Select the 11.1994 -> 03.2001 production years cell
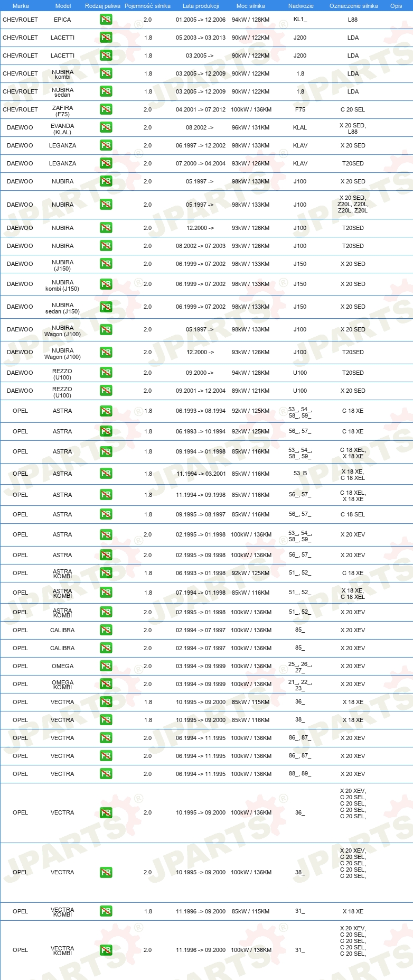Viewport: 413px width, 980px height. pyautogui.click(x=201, y=474)
